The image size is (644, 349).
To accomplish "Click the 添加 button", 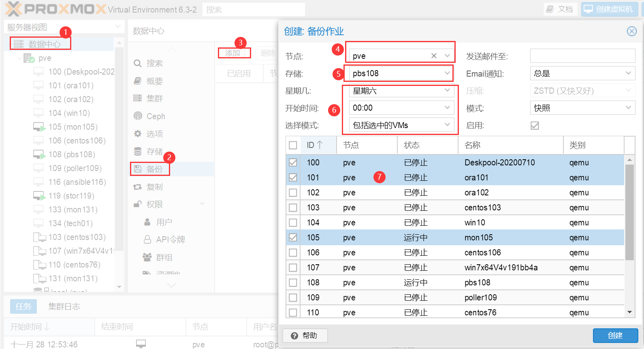I will pos(233,53).
